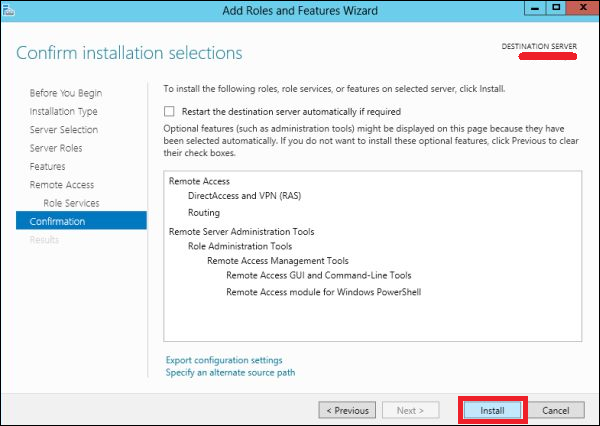Screen dimensions: 600x426
Task: Click the Export configuration settings link
Action: click(224, 360)
